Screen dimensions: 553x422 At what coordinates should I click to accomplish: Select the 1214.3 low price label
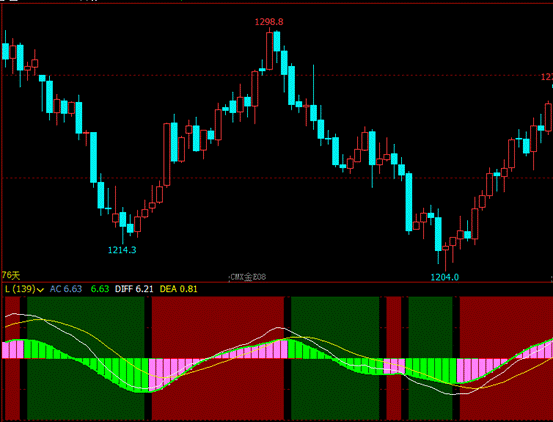[x=122, y=250]
